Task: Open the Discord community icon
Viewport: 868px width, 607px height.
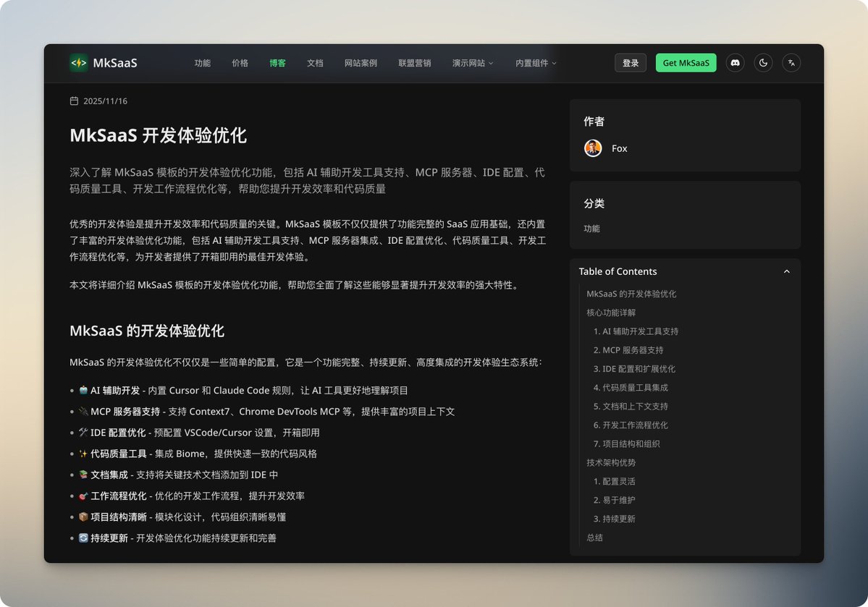Action: click(735, 62)
